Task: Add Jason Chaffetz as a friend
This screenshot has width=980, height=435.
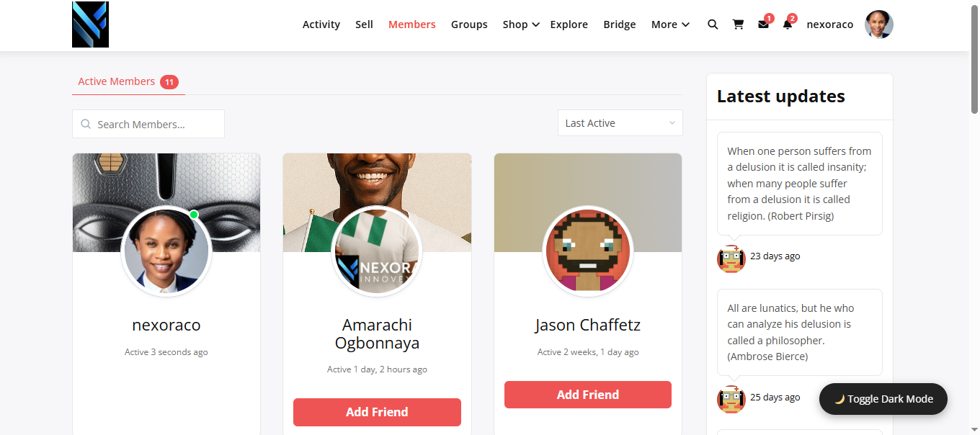Action: pyautogui.click(x=587, y=395)
